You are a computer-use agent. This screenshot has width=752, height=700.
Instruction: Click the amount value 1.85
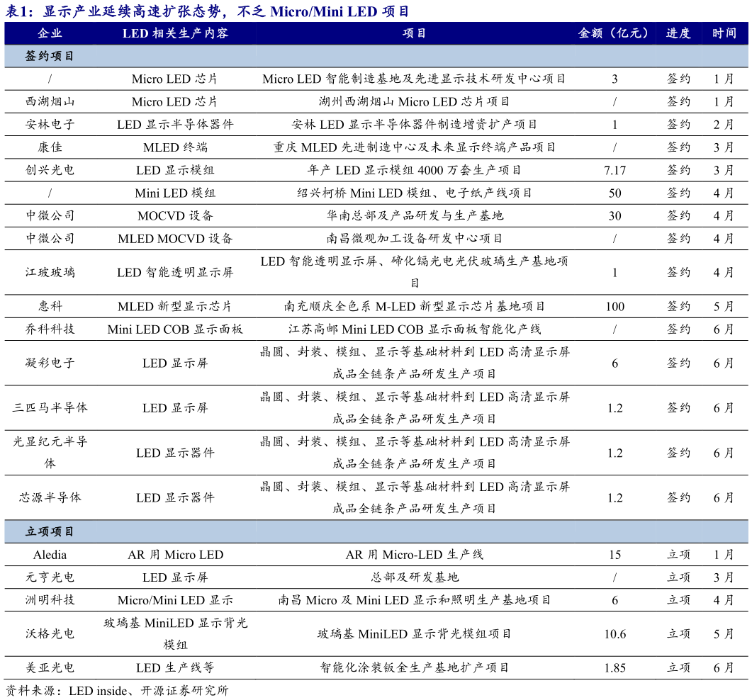(614, 668)
